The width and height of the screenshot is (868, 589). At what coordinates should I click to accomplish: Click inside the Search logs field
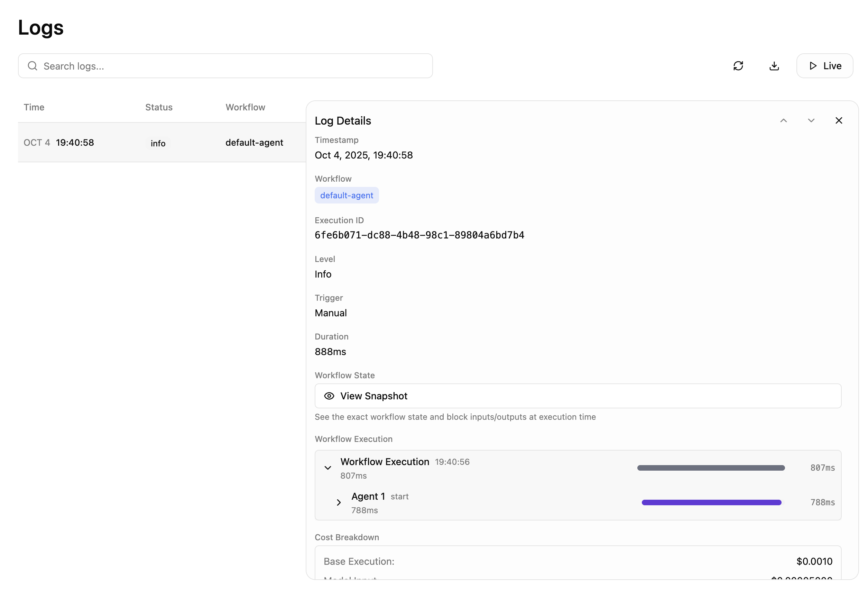pos(224,66)
